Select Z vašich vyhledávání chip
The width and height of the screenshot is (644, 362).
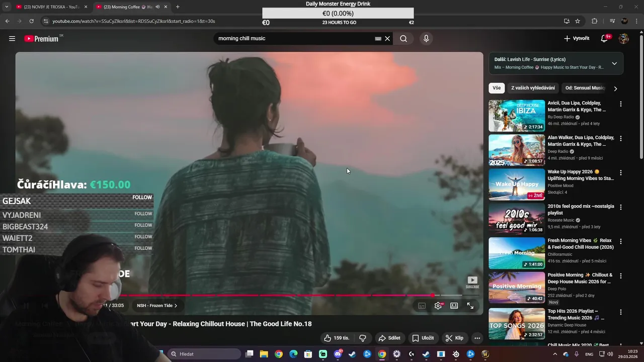pos(533,88)
